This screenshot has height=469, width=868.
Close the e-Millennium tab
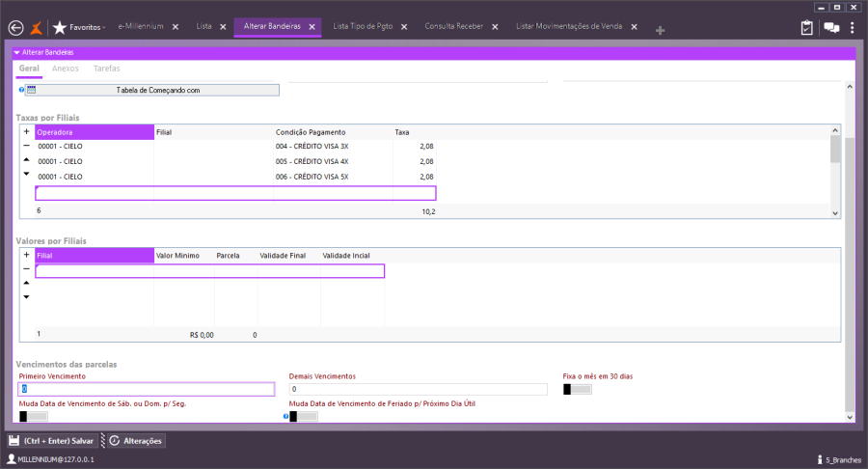click(176, 27)
